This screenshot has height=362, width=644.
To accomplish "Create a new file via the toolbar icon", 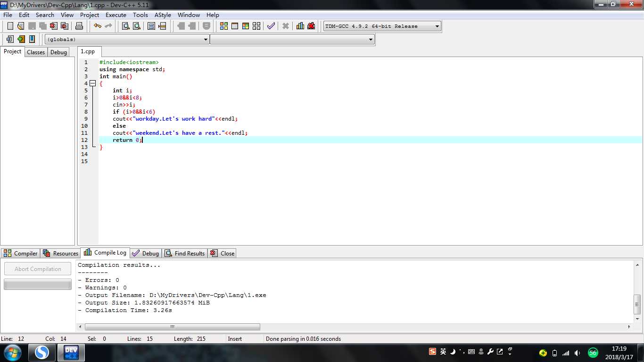I will click(x=10, y=26).
